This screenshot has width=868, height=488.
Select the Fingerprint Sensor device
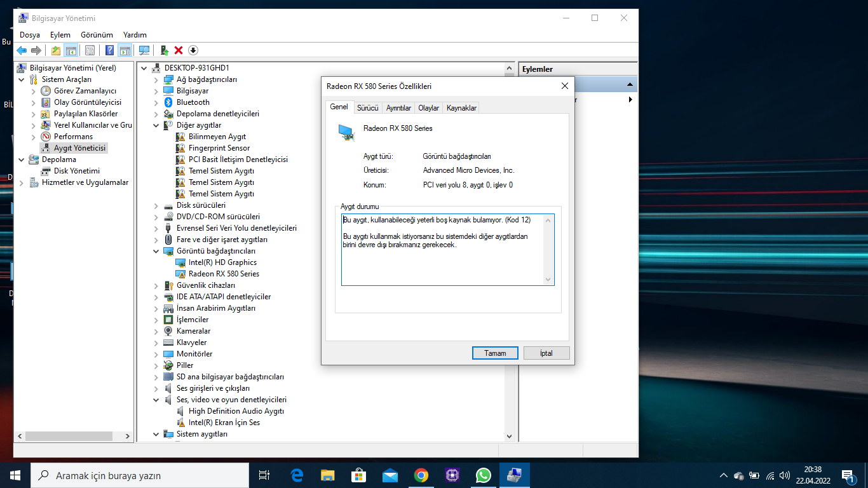(219, 148)
